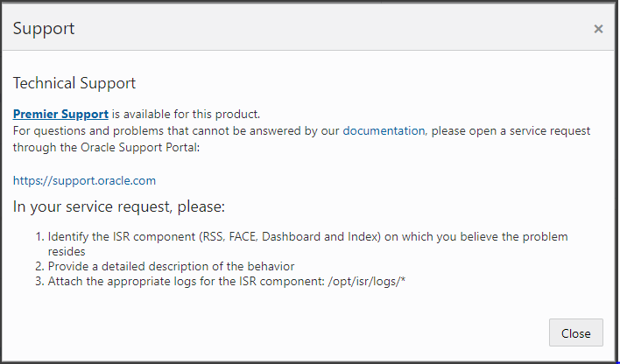Select the 'Provide a detailed description' list item
The height and width of the screenshot is (364, 620).
click(171, 266)
